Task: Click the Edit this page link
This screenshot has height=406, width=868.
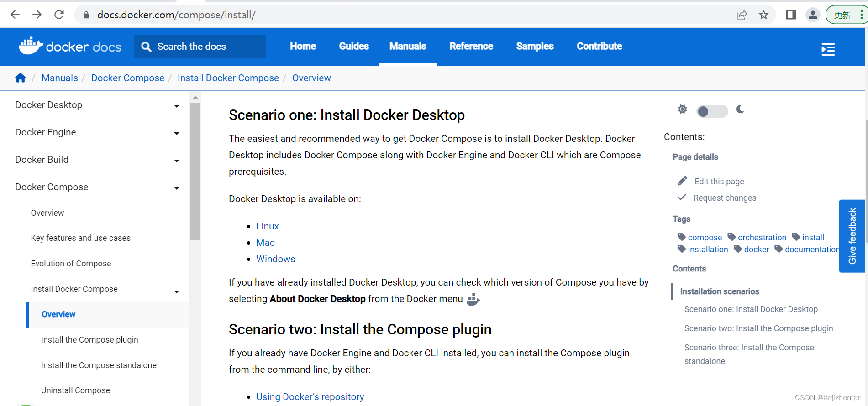Action: pos(719,181)
